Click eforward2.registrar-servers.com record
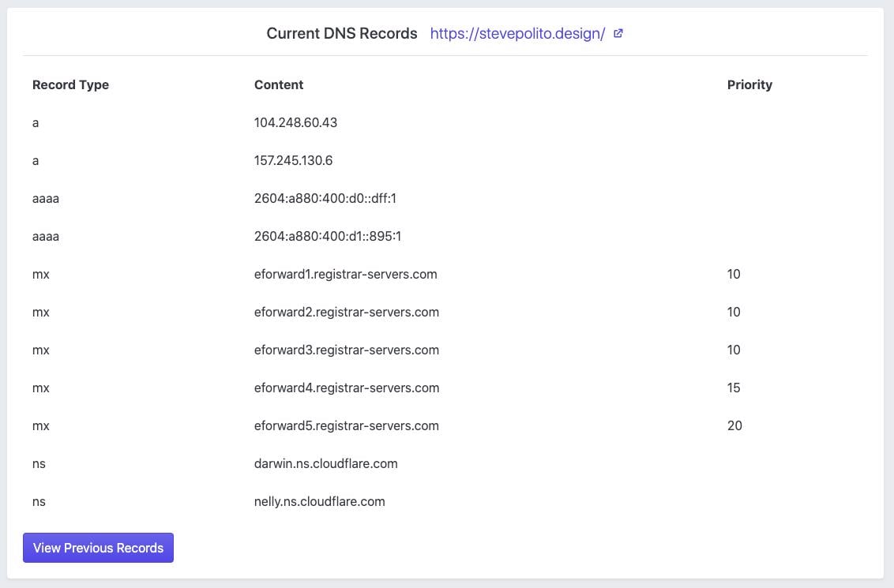This screenshot has height=588, width=894. pyautogui.click(x=346, y=312)
